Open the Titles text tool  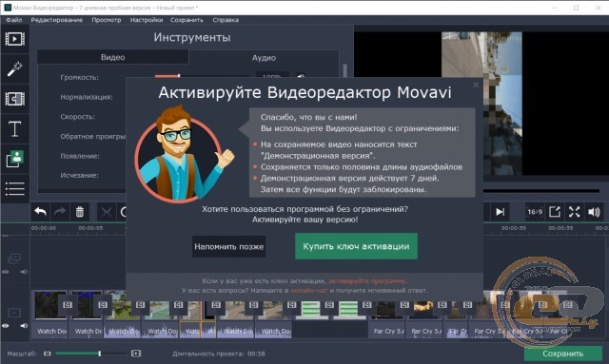pyautogui.click(x=15, y=129)
